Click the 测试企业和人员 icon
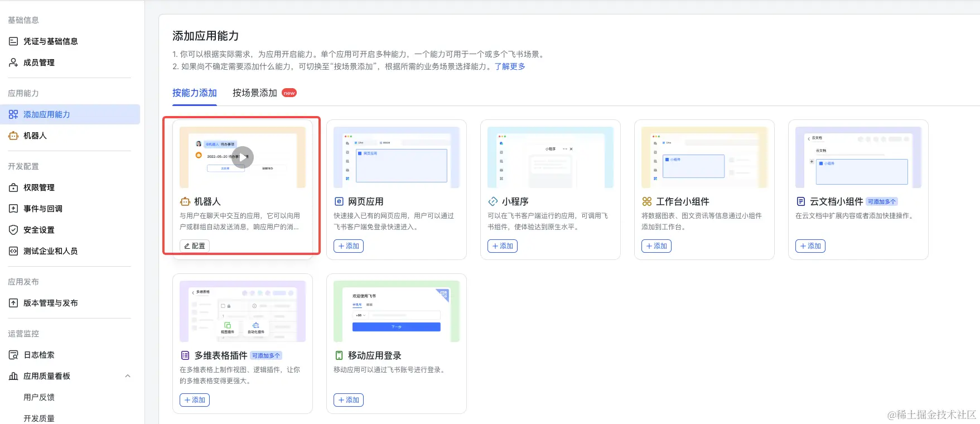The width and height of the screenshot is (980, 424). [13, 251]
